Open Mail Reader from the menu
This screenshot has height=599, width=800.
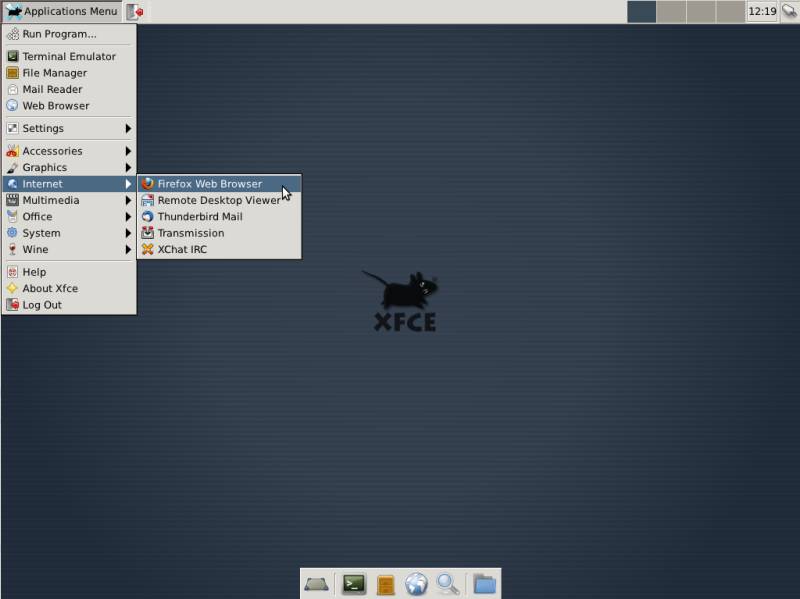coord(69,89)
